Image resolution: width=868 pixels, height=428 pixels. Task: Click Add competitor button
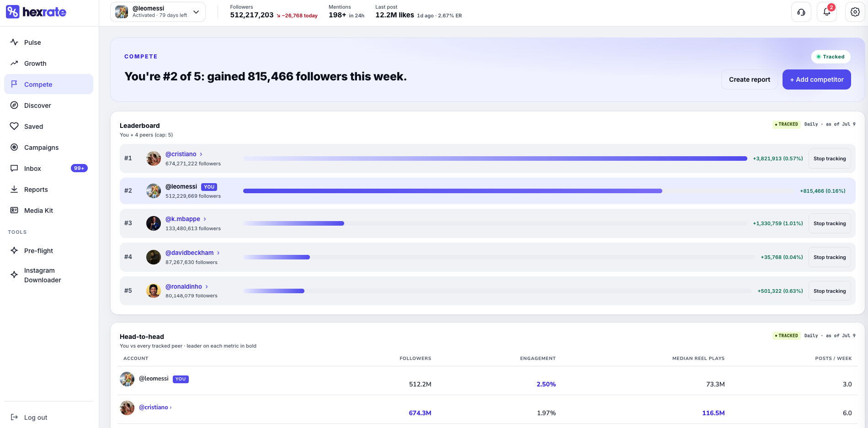pos(816,79)
